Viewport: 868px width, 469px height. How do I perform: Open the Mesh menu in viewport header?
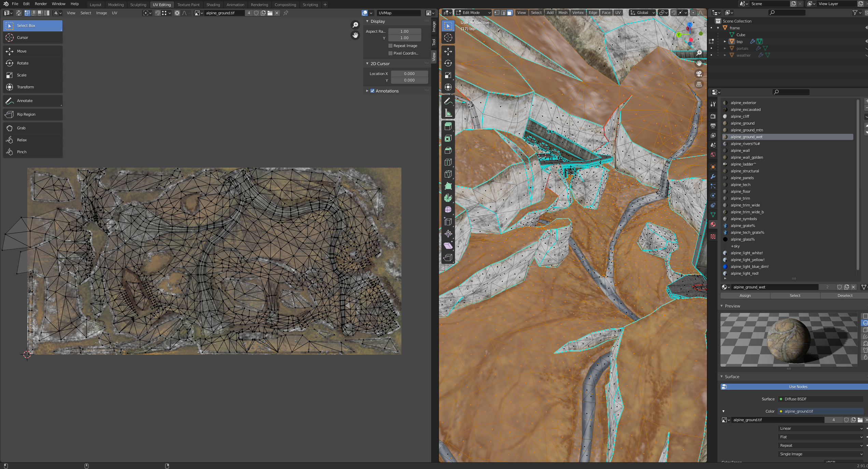tap(563, 13)
